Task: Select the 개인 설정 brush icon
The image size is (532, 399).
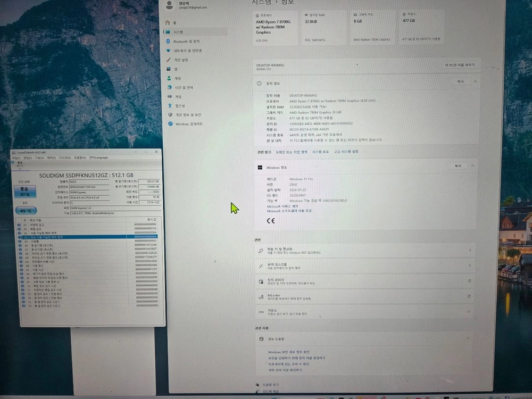Action: (x=168, y=60)
